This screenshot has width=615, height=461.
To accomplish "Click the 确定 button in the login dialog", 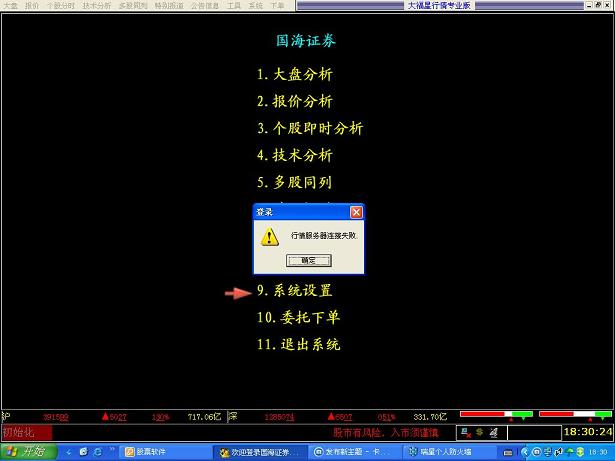I will 309,260.
